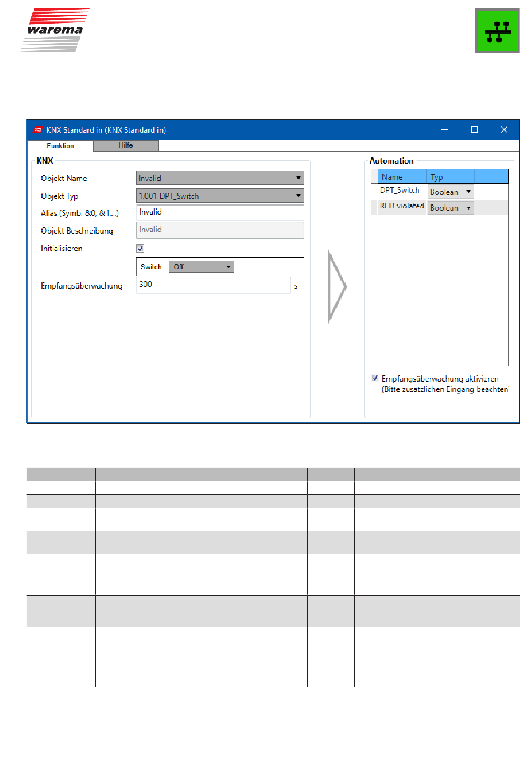Select the Funktion tab

tap(60, 146)
